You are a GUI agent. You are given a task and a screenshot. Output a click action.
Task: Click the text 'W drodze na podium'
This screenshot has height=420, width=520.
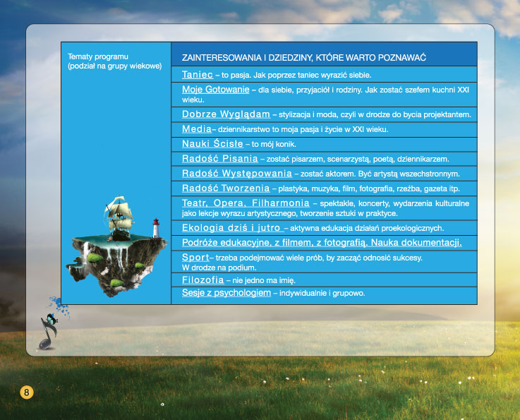tap(219, 268)
